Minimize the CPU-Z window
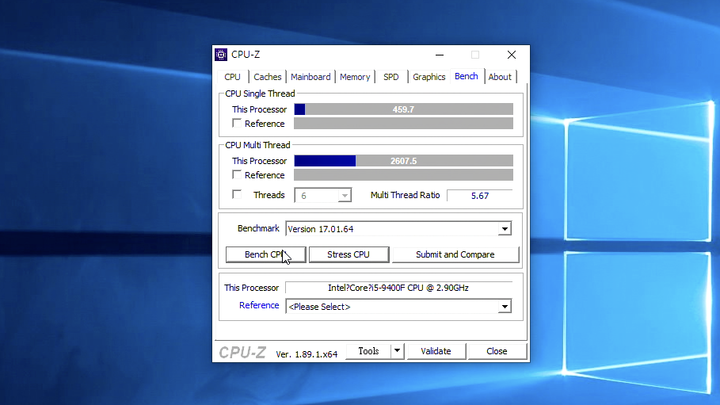 coord(439,55)
